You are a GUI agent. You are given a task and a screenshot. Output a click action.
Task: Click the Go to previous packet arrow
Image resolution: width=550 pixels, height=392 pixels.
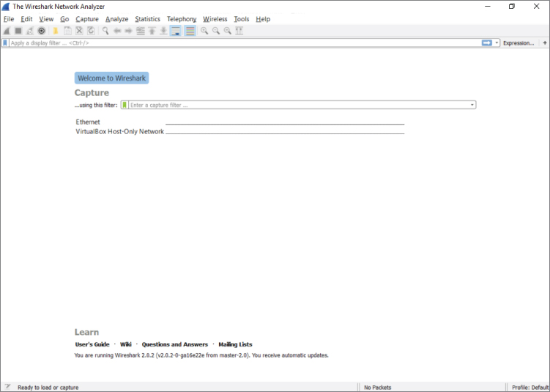[117, 31]
